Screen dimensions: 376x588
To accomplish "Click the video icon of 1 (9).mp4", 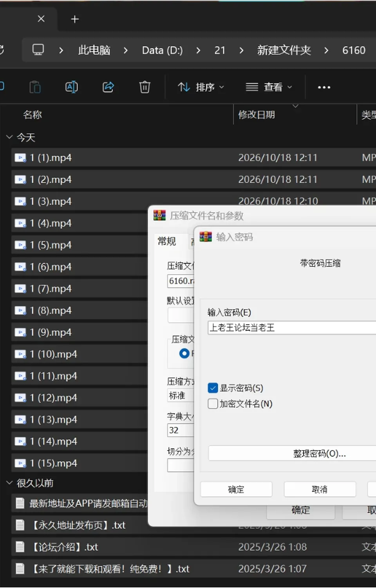I will click(x=20, y=332).
